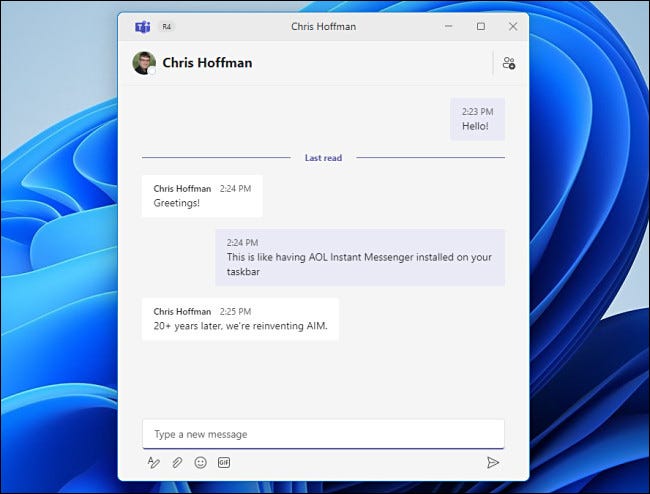The image size is (650, 494).
Task: Click the R4 badge in title bar
Action: coord(165,26)
